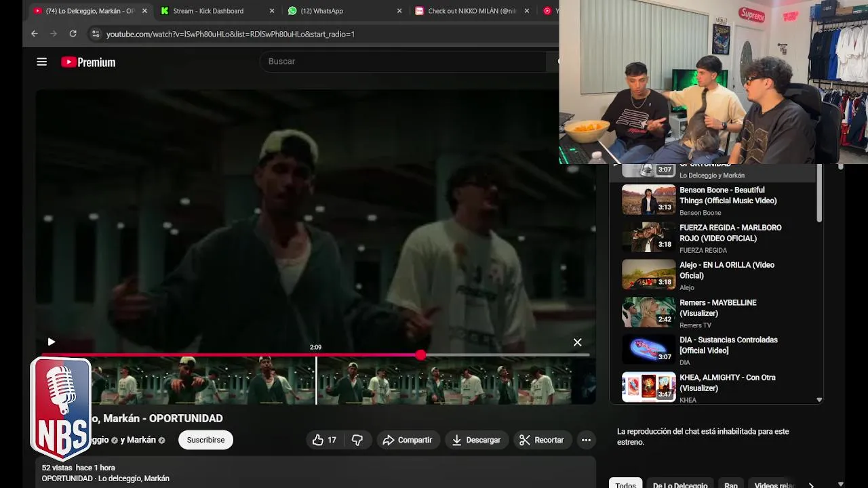This screenshot has height=488, width=868.
Task: Click the Buscar search field
Action: click(403, 61)
